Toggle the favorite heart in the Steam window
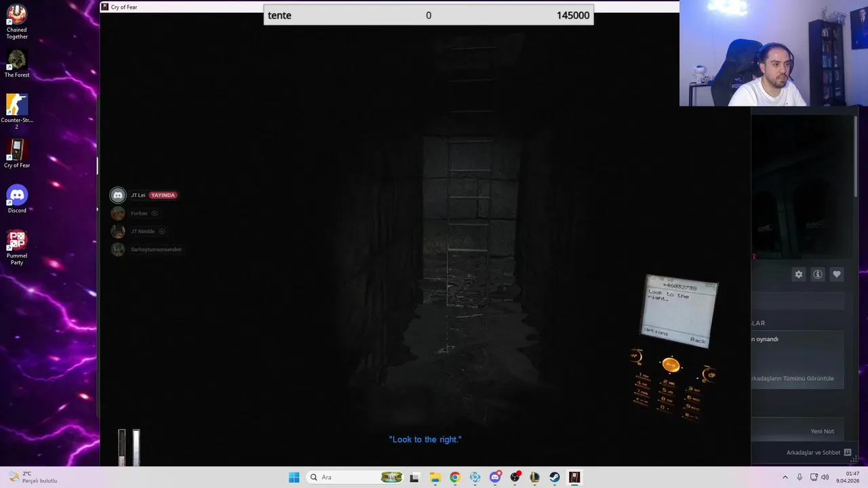 pos(836,274)
